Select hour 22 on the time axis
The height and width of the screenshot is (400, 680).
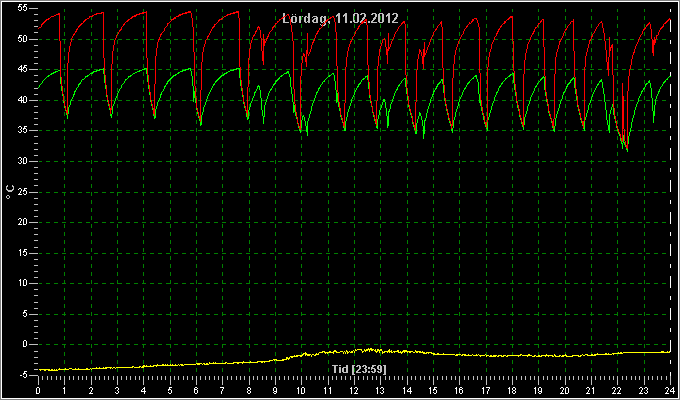[617, 391]
